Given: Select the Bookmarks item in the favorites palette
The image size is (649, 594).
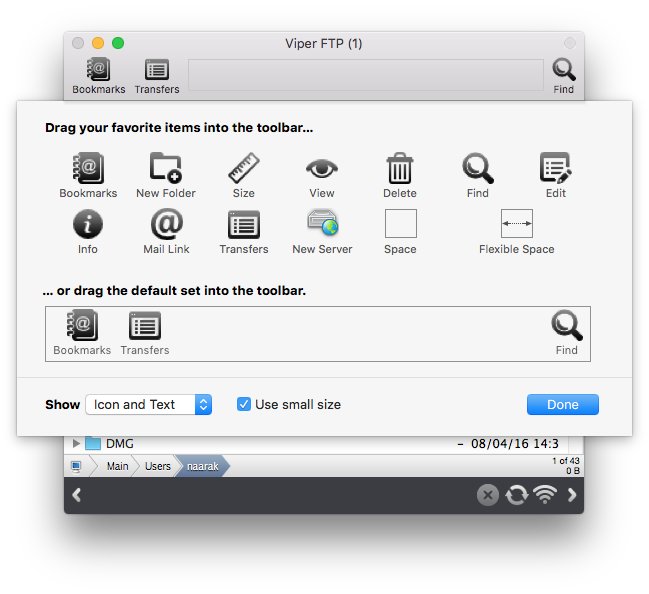Looking at the screenshot, I should point(88,175).
